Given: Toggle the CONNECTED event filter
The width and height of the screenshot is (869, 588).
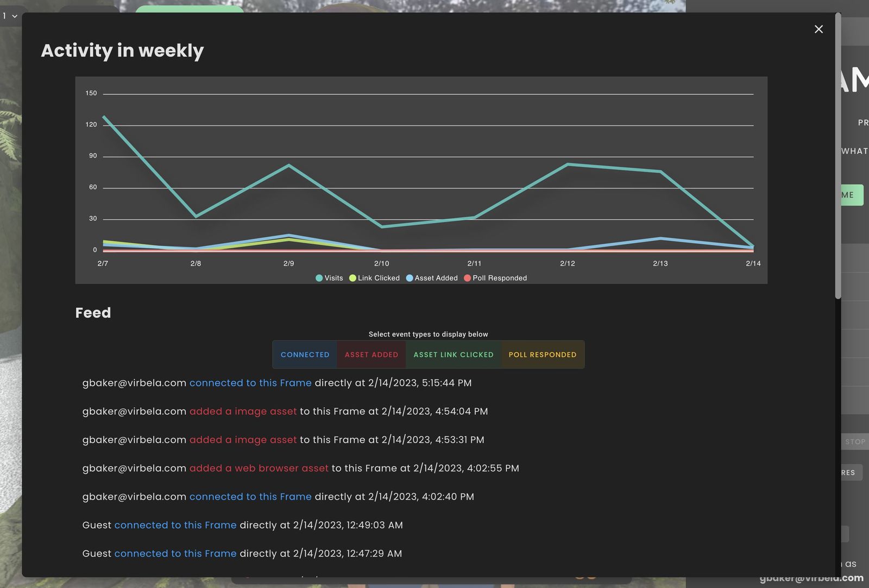Looking at the screenshot, I should pyautogui.click(x=305, y=355).
